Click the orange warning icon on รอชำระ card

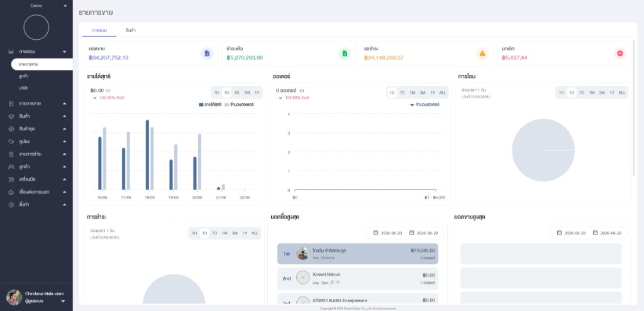tap(482, 54)
